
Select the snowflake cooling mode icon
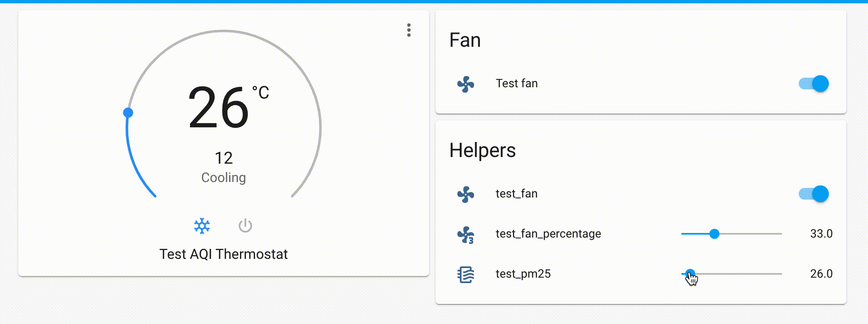pyautogui.click(x=202, y=225)
